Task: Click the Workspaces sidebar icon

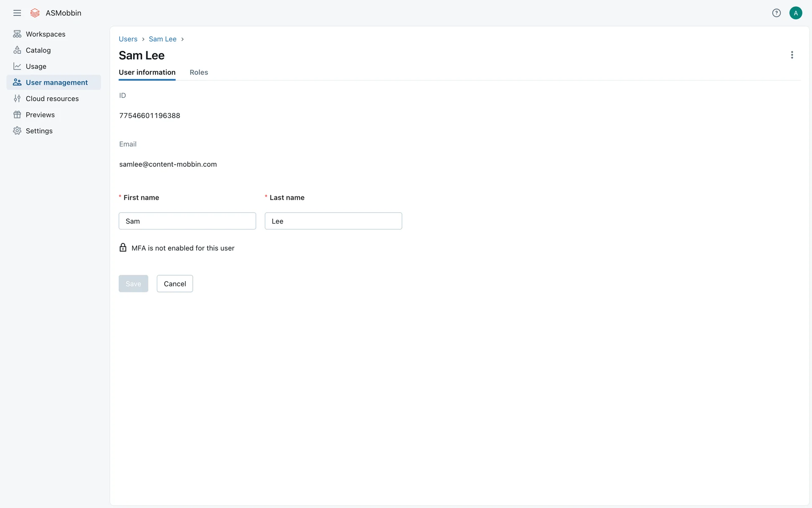Action: tap(17, 34)
